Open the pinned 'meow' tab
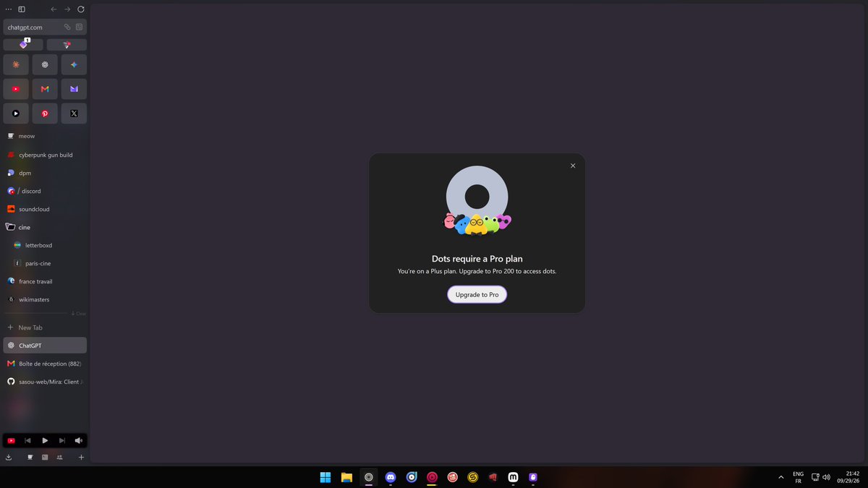This screenshot has height=488, width=868. tap(45, 136)
